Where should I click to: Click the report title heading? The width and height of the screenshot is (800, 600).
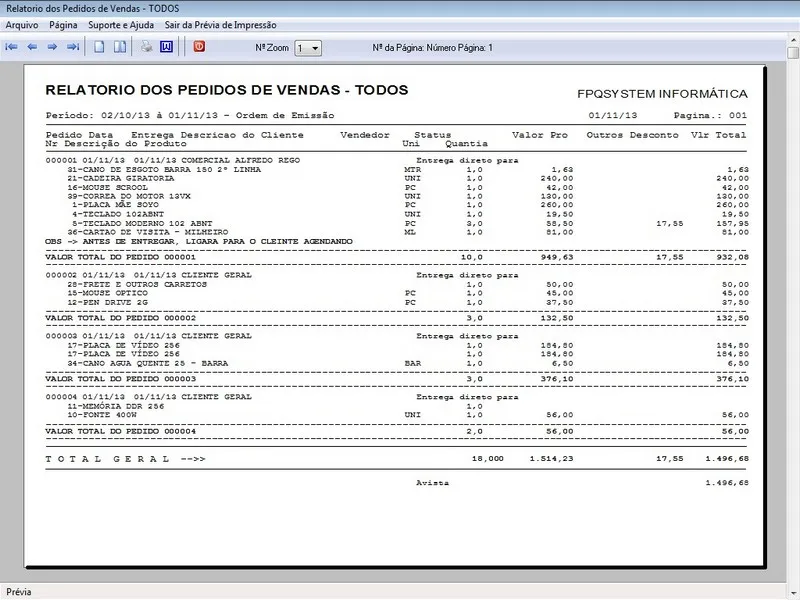tap(227, 90)
